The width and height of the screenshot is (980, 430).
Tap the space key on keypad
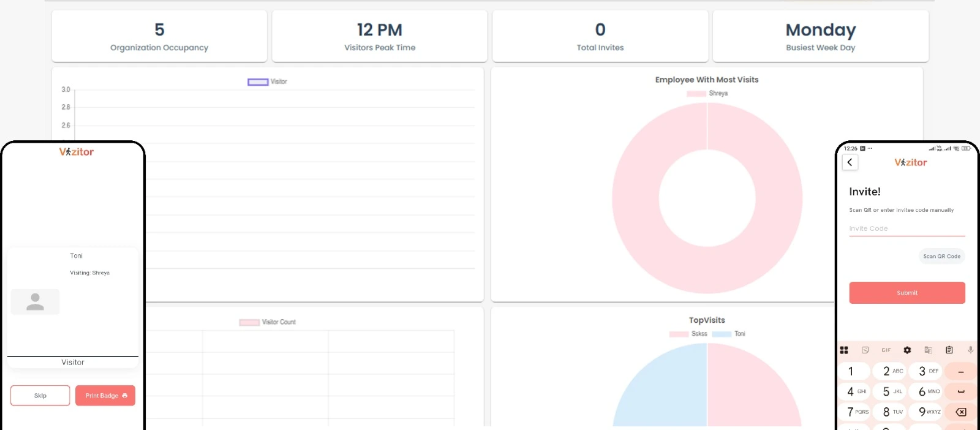(x=961, y=391)
